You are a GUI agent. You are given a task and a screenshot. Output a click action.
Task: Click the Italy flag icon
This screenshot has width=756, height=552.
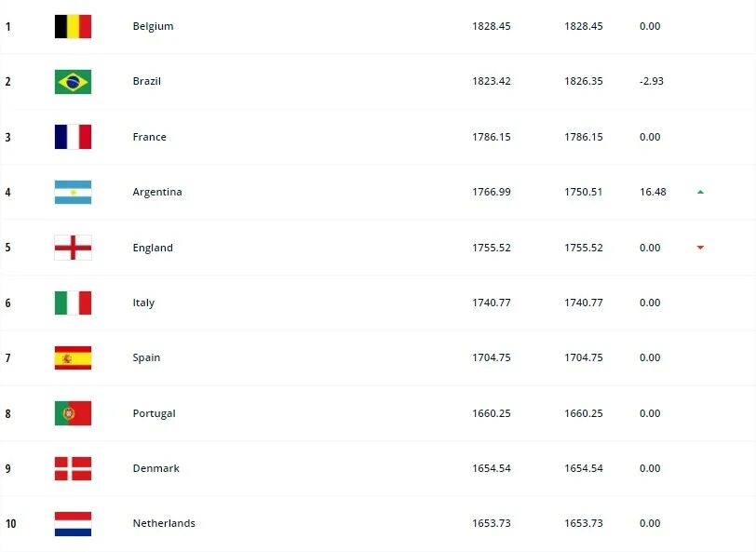click(73, 303)
